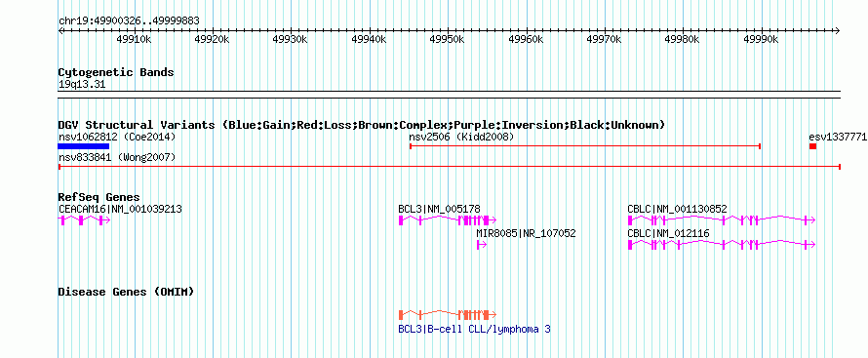Click the CBLC|NM_012116 label

coord(669,233)
